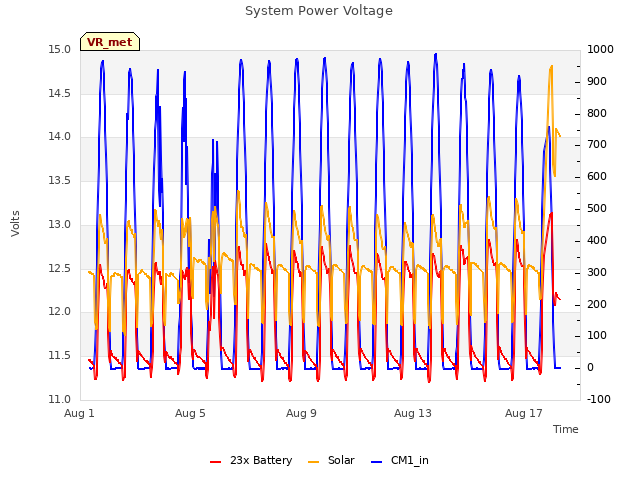Click the 13.5 left axis value
The width and height of the screenshot is (640, 480).
point(60,180)
